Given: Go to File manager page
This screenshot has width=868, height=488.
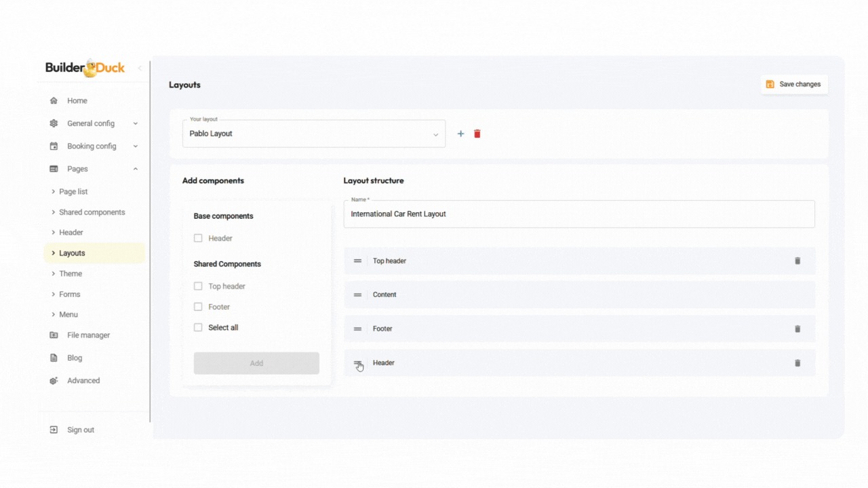Looking at the screenshot, I should click(88, 335).
